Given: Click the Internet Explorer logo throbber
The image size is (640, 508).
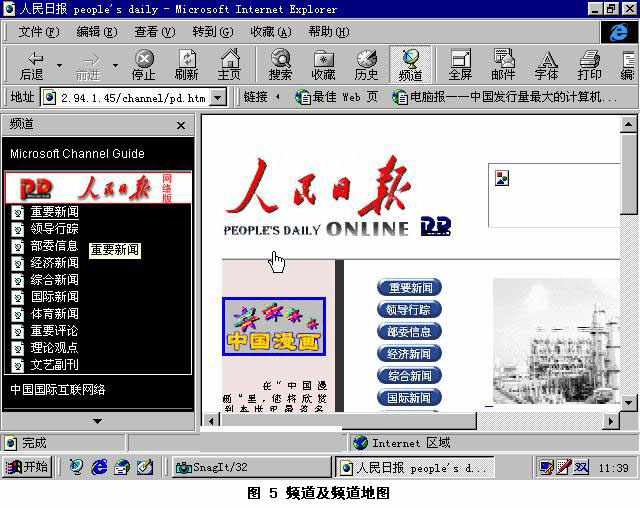Looking at the screenshot, I should point(618,32).
